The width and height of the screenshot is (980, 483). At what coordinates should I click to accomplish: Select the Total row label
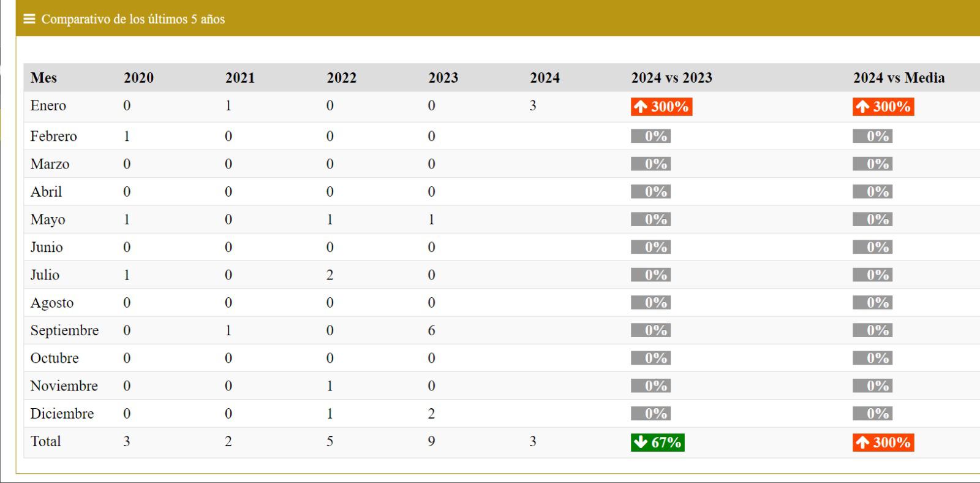click(x=46, y=441)
